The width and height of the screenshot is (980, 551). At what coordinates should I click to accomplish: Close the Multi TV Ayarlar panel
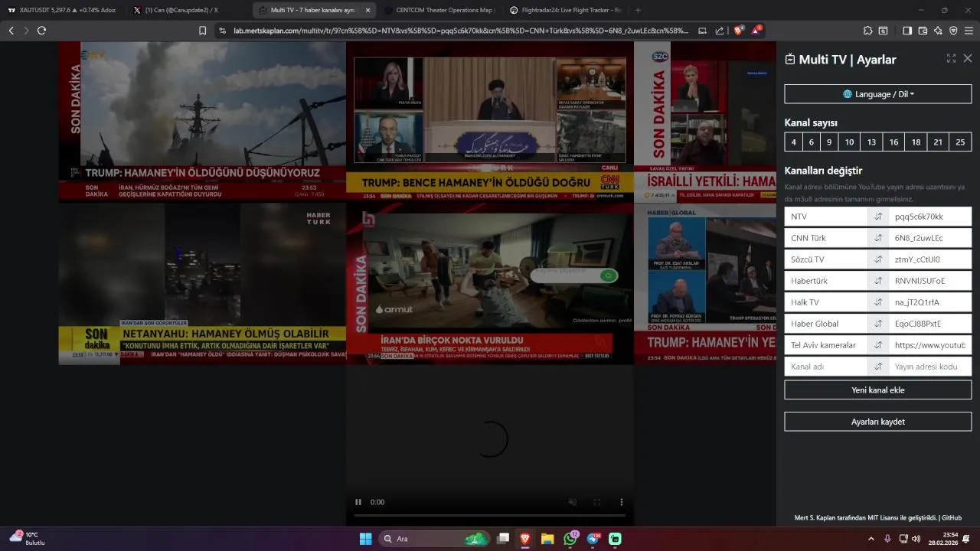pos(968,58)
